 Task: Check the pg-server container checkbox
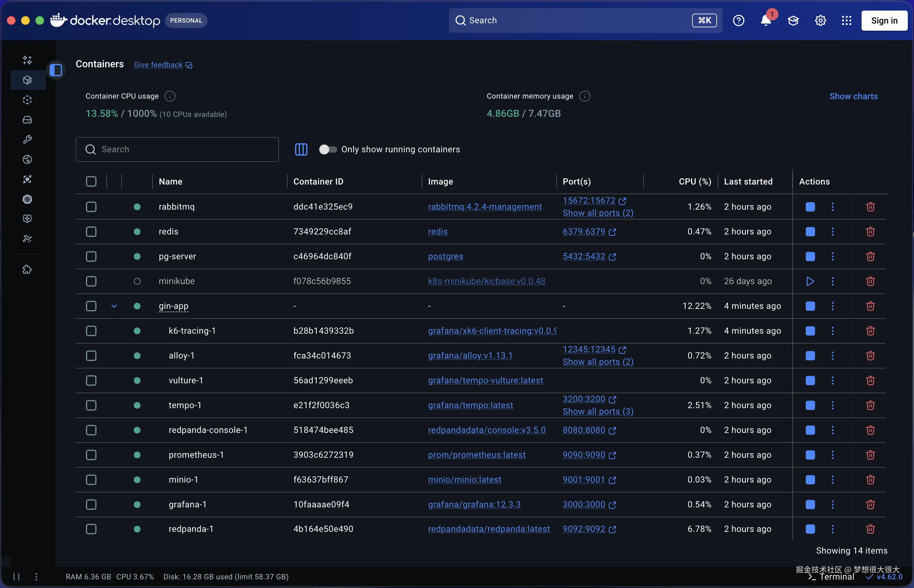tap(91, 256)
